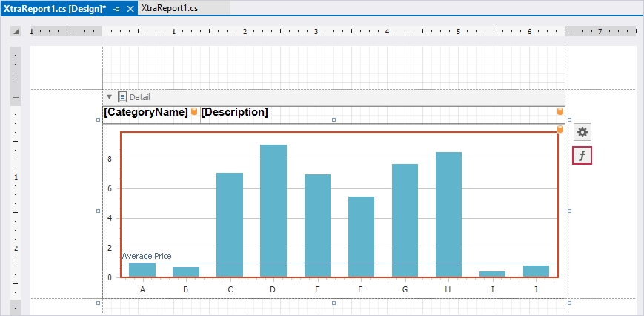Click the ruler corner triangle button
Image resolution: width=644 pixels, height=316 pixels.
coord(15,32)
